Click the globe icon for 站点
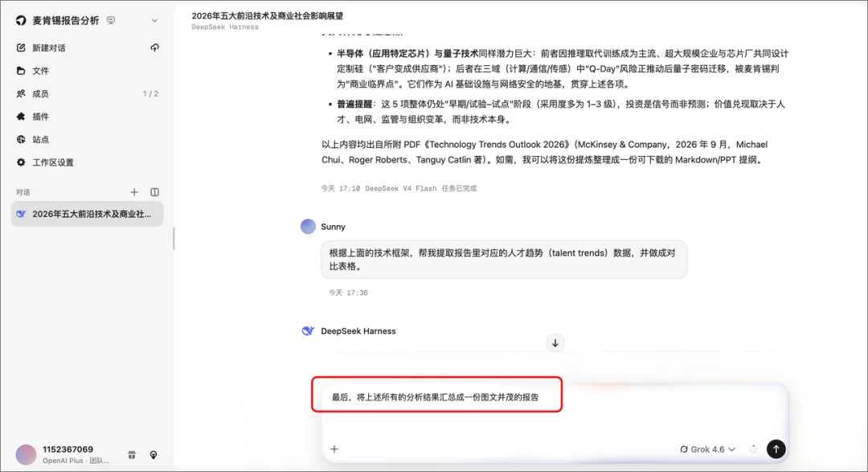The width and height of the screenshot is (868, 472). click(x=21, y=140)
